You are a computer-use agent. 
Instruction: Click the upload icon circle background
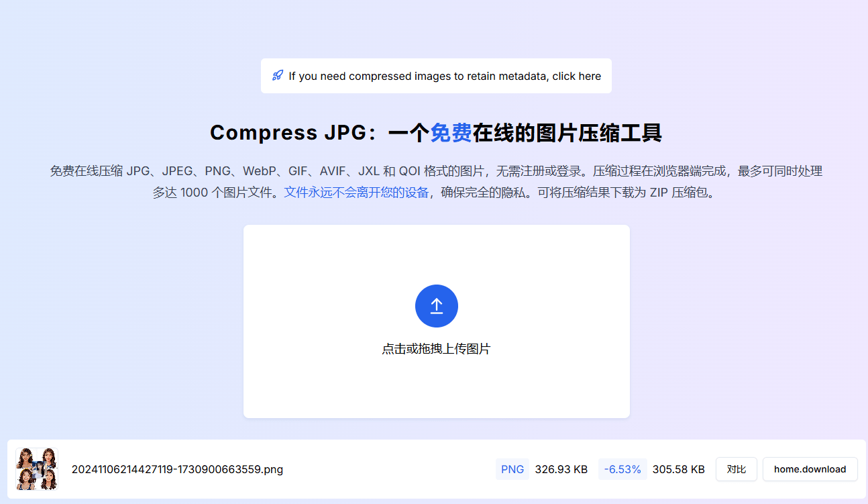(436, 305)
